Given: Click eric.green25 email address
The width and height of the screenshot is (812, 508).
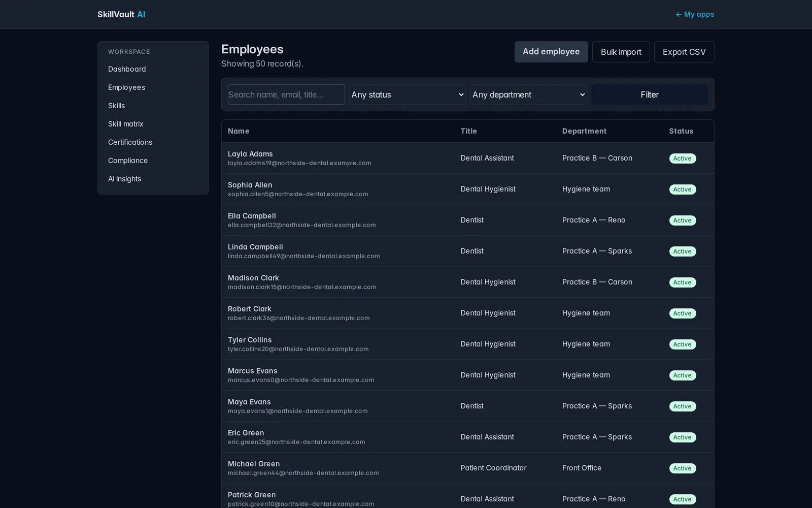Looking at the screenshot, I should coord(296,442).
